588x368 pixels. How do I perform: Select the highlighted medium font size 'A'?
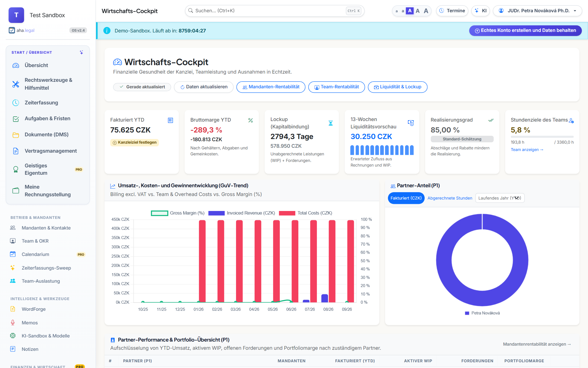tap(410, 11)
